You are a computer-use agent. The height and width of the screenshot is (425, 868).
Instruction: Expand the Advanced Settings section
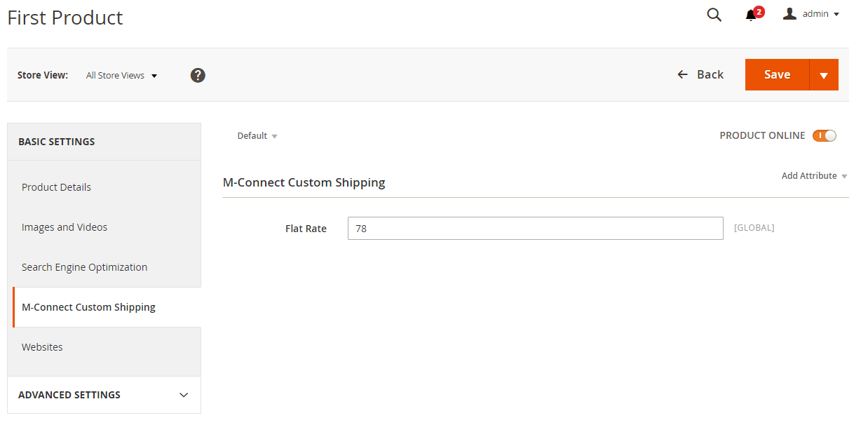(104, 395)
